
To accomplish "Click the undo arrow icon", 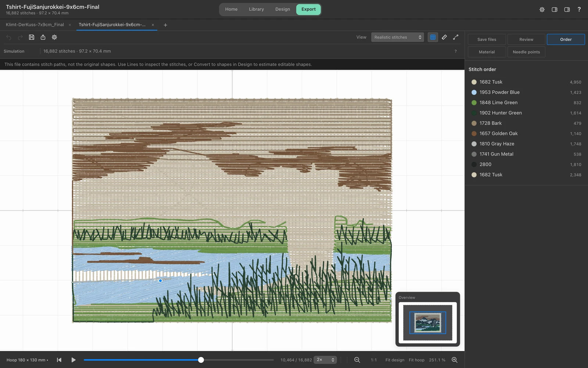I will [9, 37].
